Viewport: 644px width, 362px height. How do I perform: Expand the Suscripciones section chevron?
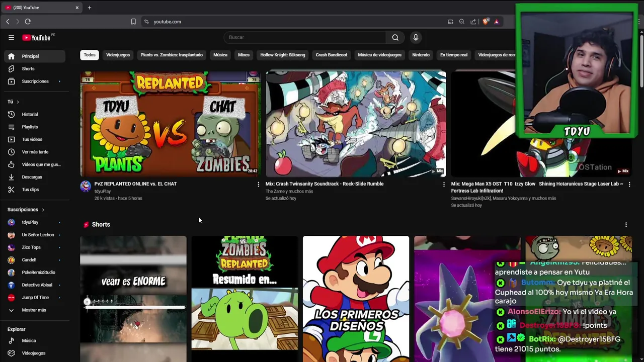(43, 210)
